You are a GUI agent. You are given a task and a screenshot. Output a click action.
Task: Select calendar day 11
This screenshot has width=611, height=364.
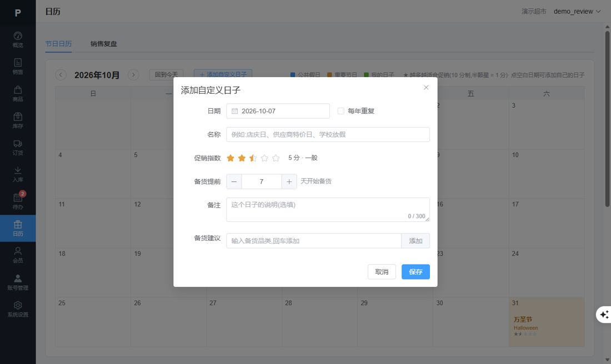[93, 224]
